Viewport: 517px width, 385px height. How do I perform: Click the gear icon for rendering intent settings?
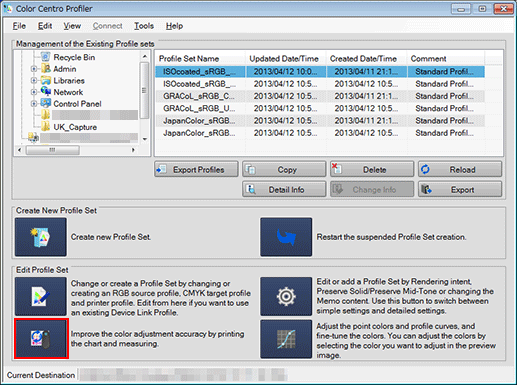tap(286, 296)
